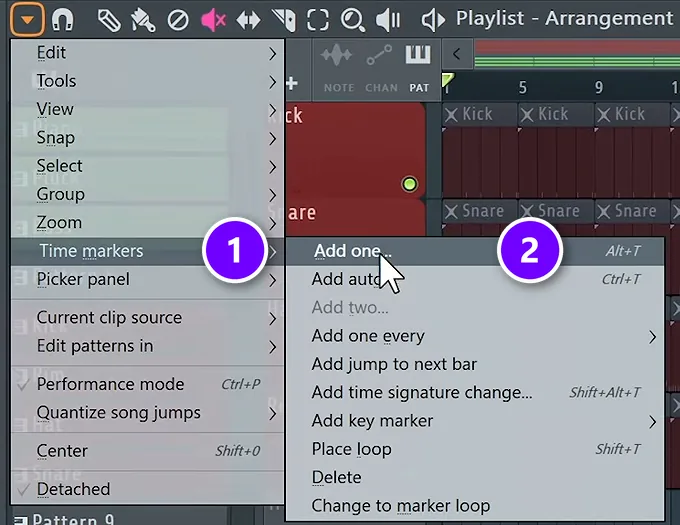
Task: Click the playback start marker flag
Action: [447, 79]
